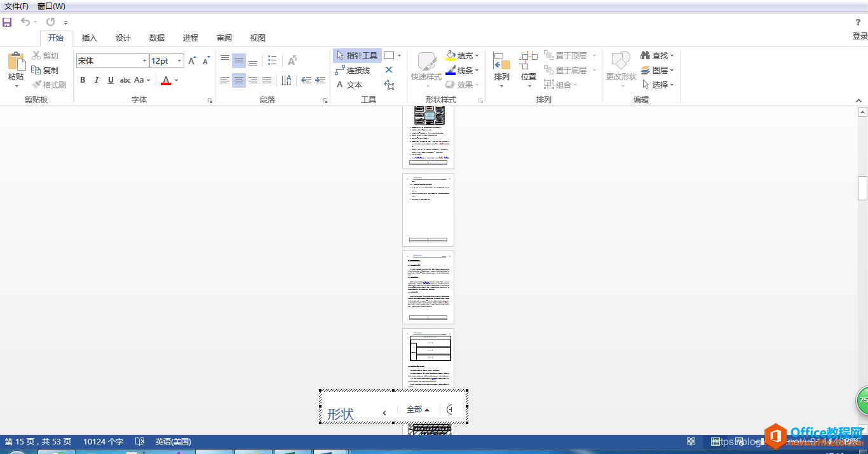Click the 粘贴 paste clipboard icon
This screenshot has height=454, width=868.
[16, 61]
